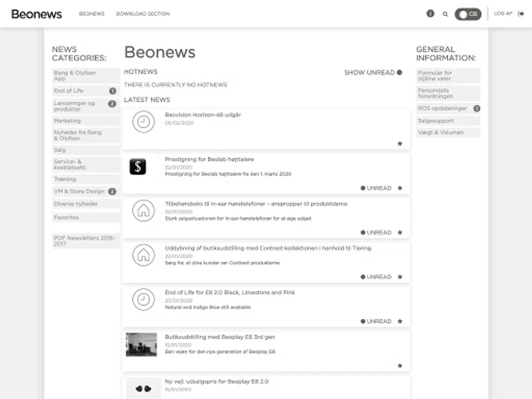The width and height of the screenshot is (532, 399).
Task: Click UNREAD marker on E8 2.0 End of Life
Action: [x=376, y=321]
